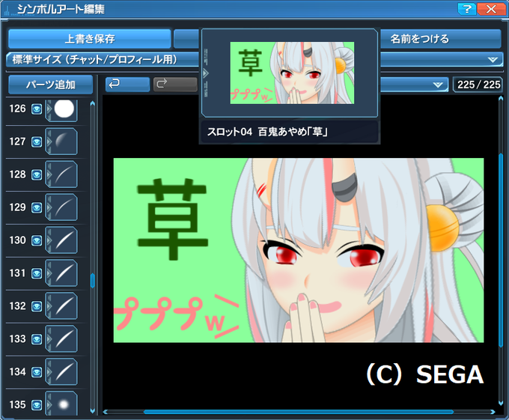Toggle visibility of layer 128

coord(37,175)
